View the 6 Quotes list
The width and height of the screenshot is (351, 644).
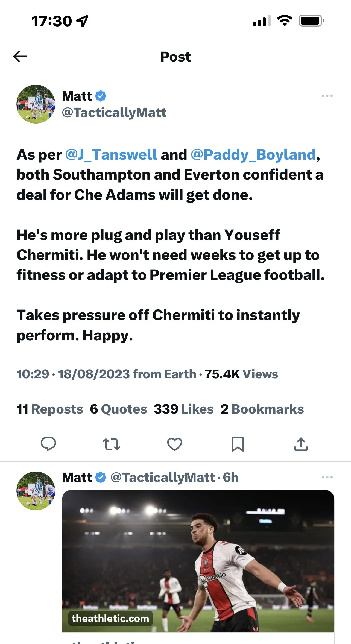(119, 409)
